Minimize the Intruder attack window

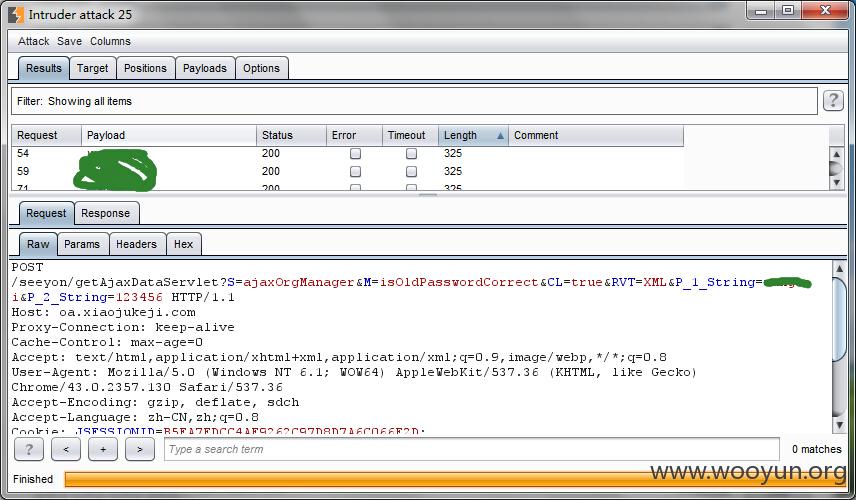[762, 10]
